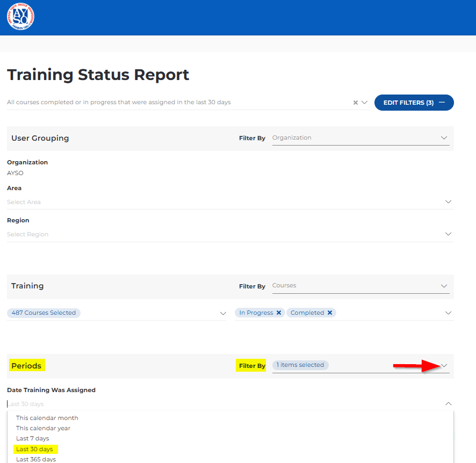Collapse the Date Training Was Assigned list
476x463 pixels.
pos(448,404)
